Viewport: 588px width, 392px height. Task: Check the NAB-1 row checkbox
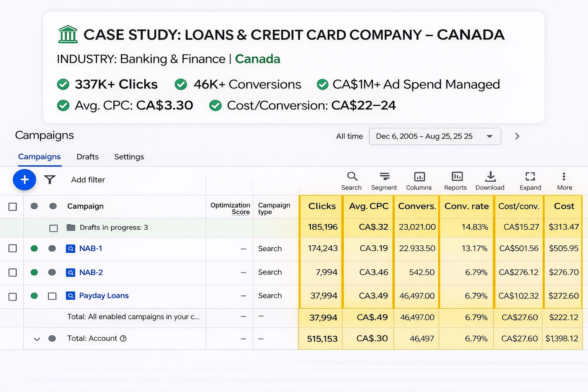[x=13, y=248]
